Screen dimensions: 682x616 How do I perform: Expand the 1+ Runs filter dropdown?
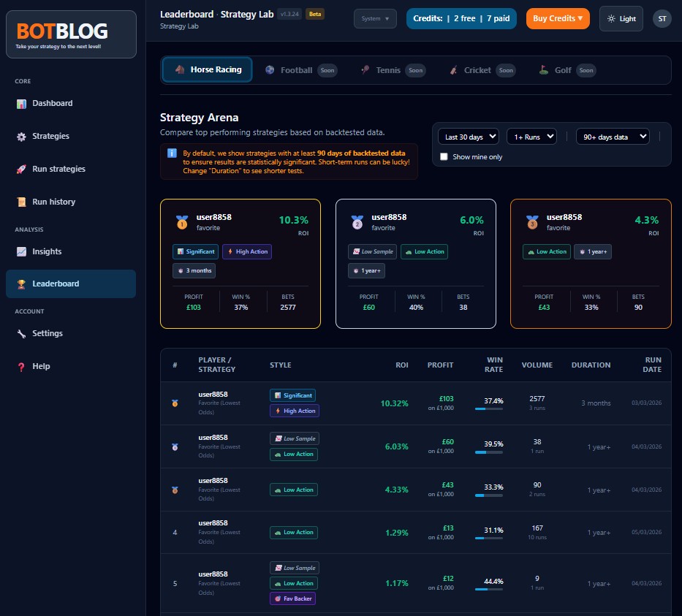(531, 136)
